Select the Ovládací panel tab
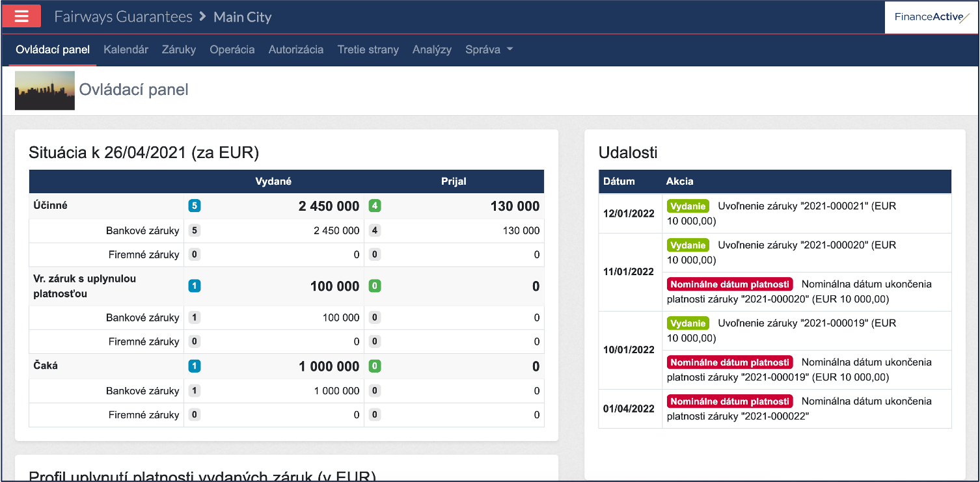This screenshot has width=980, height=482. pos(53,49)
